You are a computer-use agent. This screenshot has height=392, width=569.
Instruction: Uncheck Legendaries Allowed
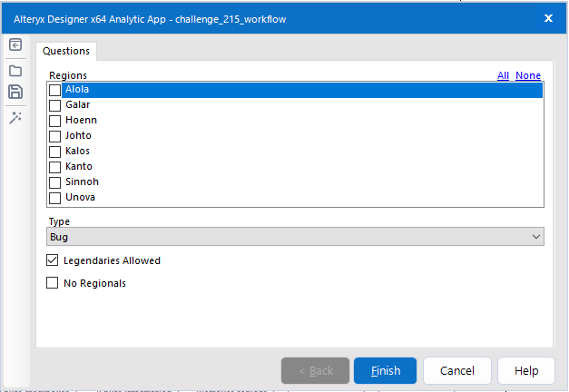[x=53, y=260]
